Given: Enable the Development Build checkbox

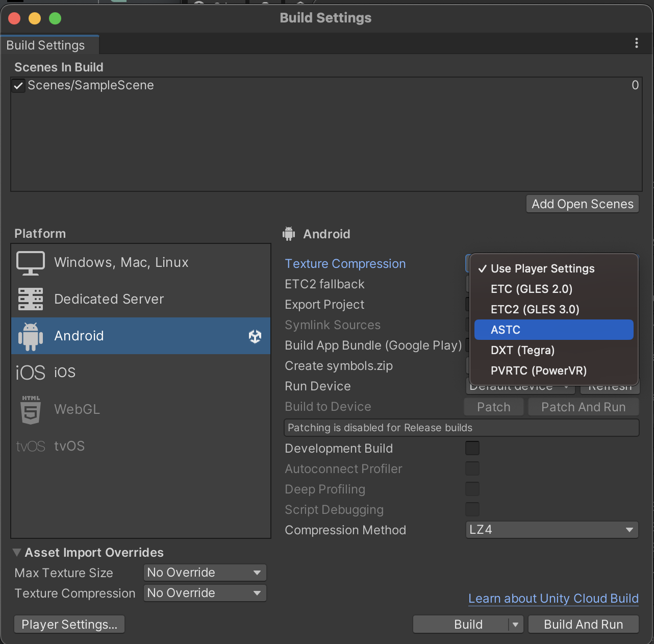Looking at the screenshot, I should tap(472, 448).
